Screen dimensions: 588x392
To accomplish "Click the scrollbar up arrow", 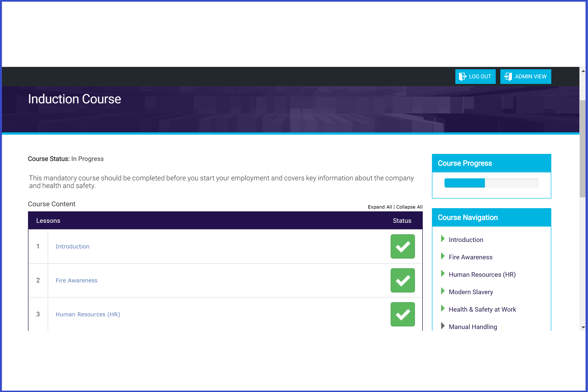I will [583, 71].
